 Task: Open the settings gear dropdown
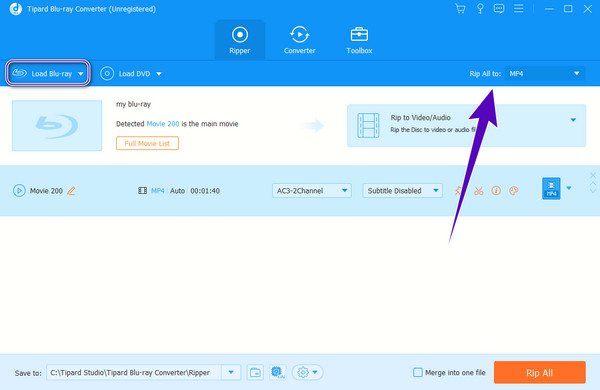click(x=308, y=372)
